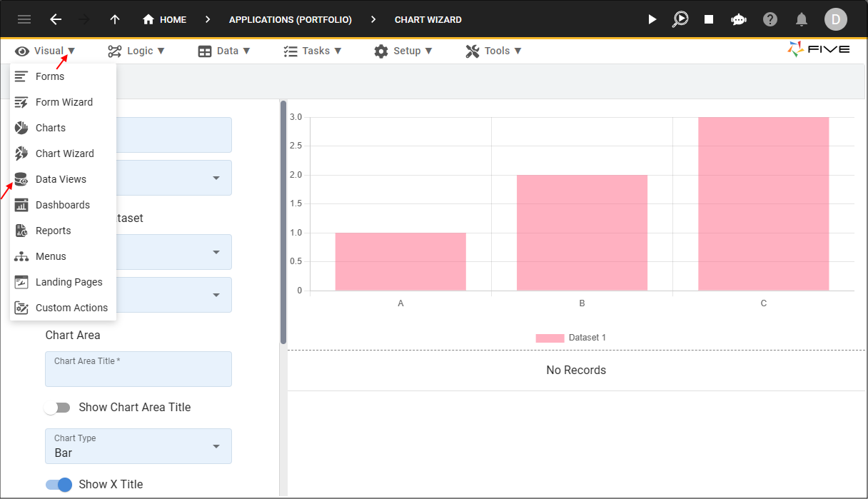Select Charts menu item
This screenshot has width=868, height=499.
click(x=63, y=128)
